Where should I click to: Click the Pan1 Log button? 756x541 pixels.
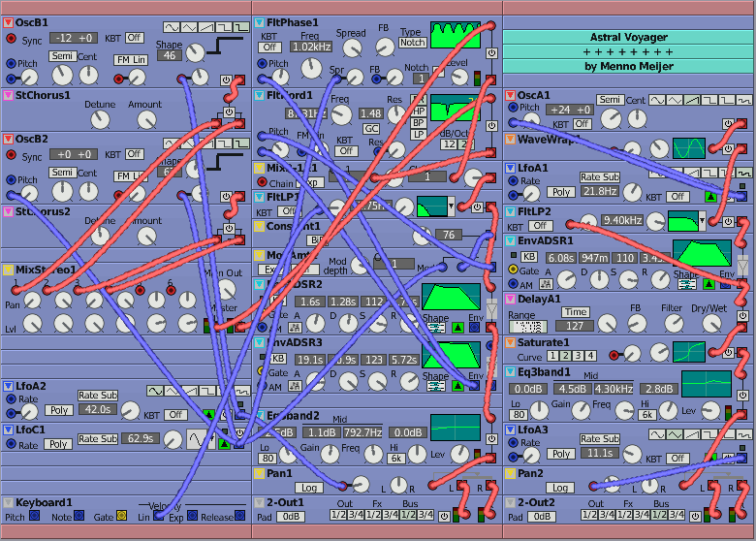point(309,488)
